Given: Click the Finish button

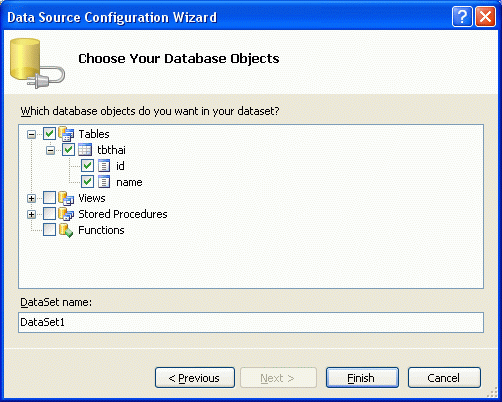Looking at the screenshot, I should point(362,378).
